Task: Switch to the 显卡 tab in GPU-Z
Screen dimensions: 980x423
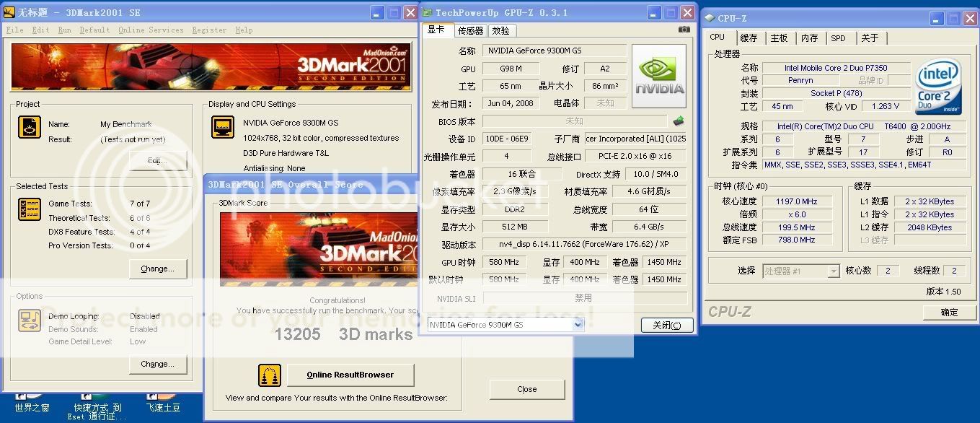Action: [x=436, y=30]
